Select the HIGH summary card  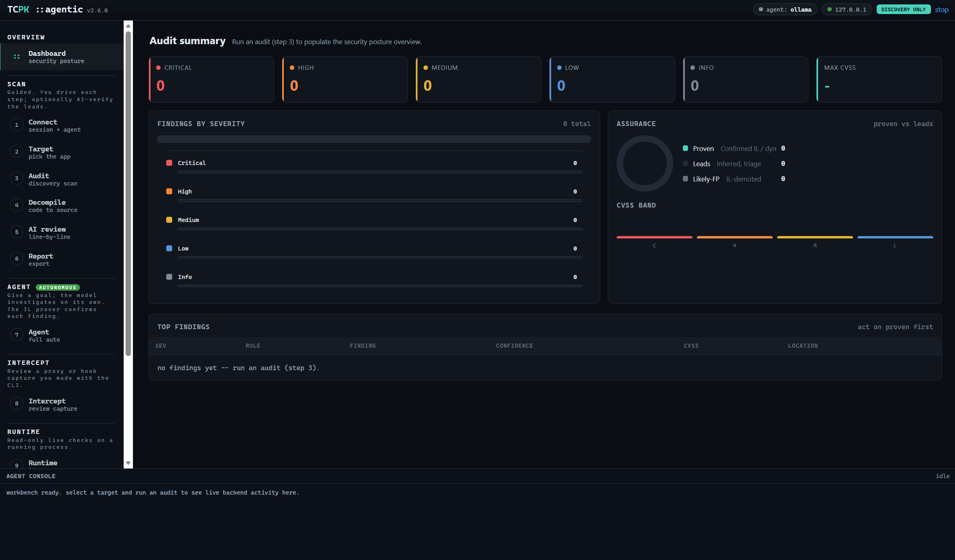[345, 79]
